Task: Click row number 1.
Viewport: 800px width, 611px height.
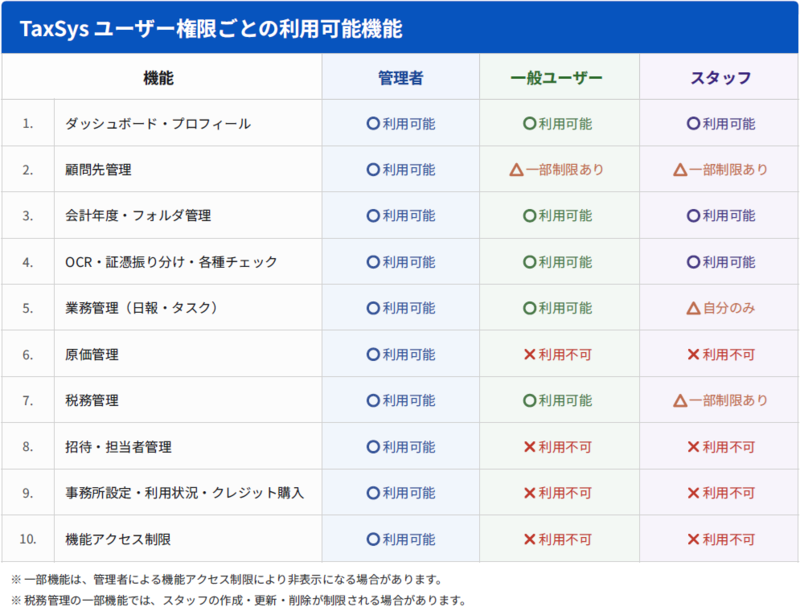Action: (28, 124)
